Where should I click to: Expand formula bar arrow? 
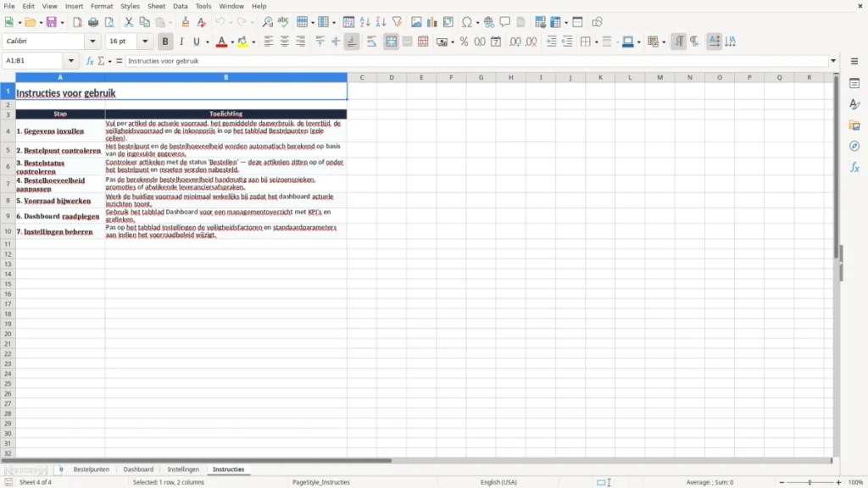coord(833,61)
